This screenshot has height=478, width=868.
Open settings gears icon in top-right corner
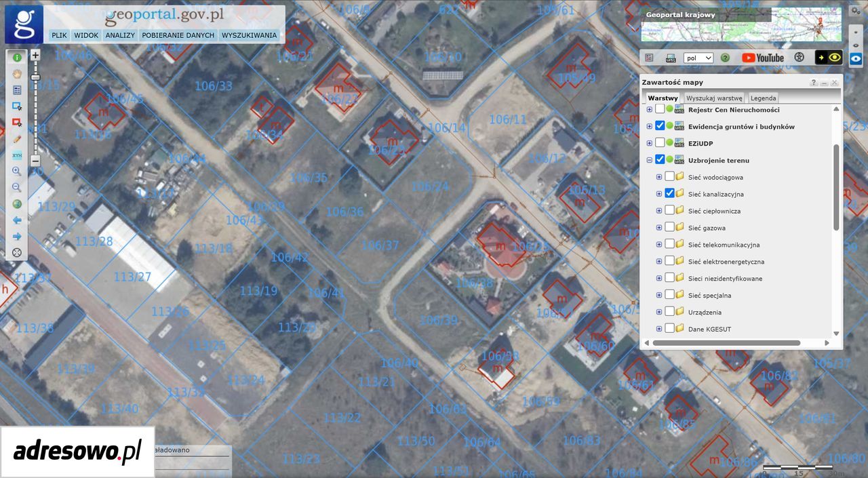[855, 11]
